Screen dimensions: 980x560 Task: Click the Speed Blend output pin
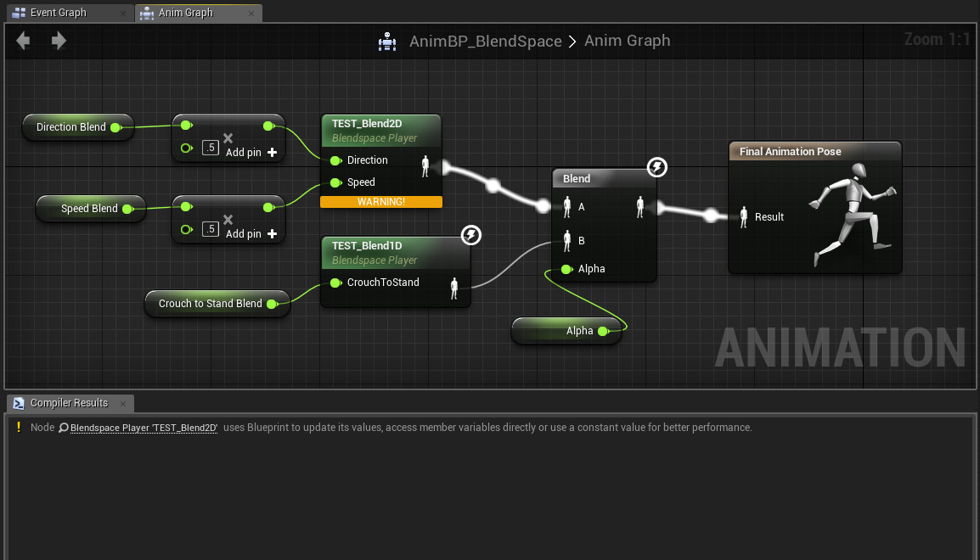tap(128, 209)
